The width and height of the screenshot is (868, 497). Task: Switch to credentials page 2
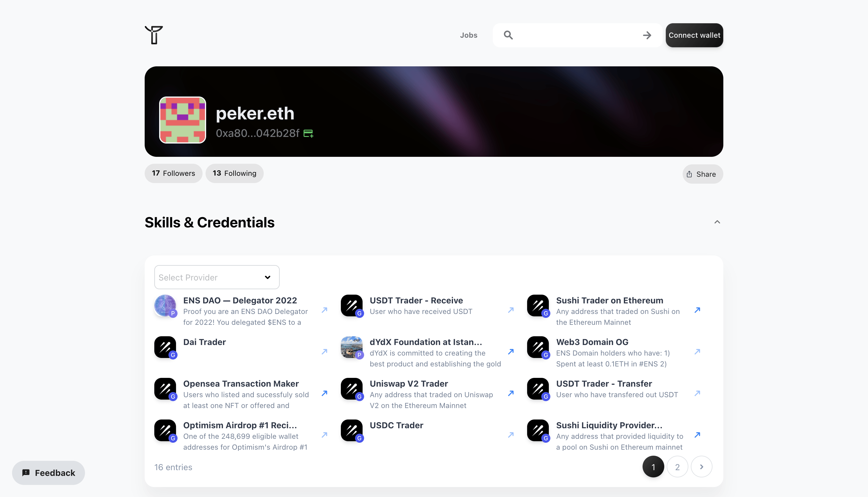pyautogui.click(x=677, y=467)
